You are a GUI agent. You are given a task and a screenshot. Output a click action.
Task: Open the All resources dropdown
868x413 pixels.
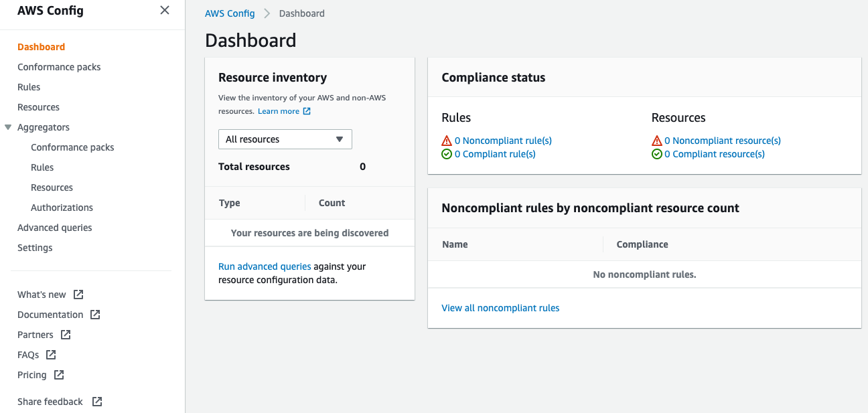click(285, 139)
